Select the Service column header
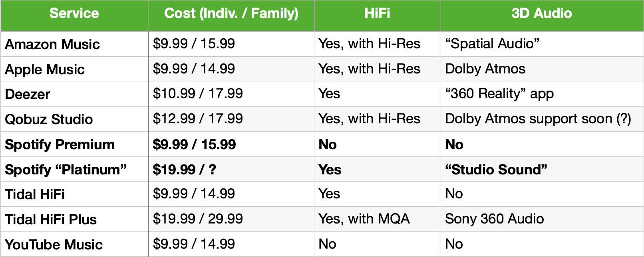This screenshot has height=257, width=644. (x=74, y=16)
